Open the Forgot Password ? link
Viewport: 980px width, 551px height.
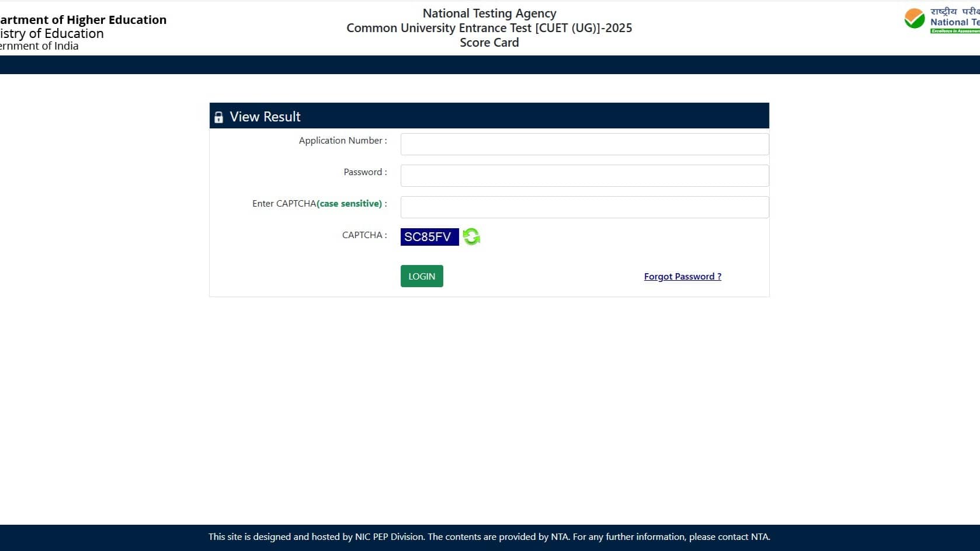pyautogui.click(x=683, y=277)
